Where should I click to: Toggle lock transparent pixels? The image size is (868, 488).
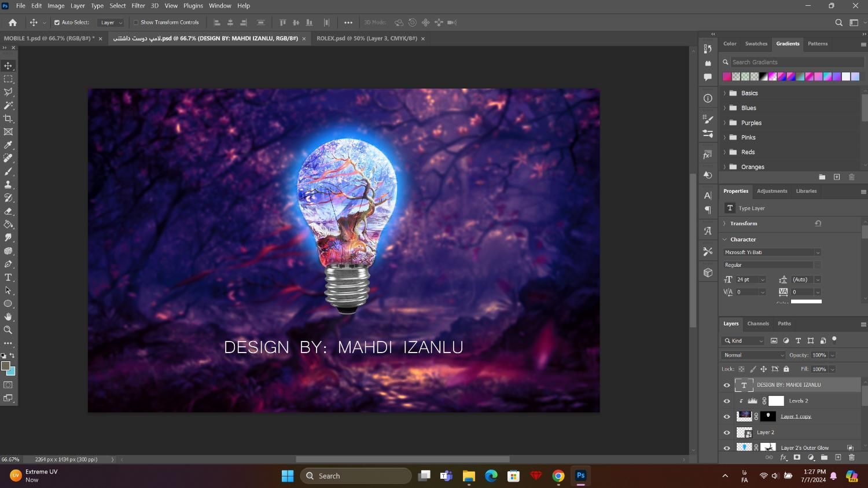741,369
